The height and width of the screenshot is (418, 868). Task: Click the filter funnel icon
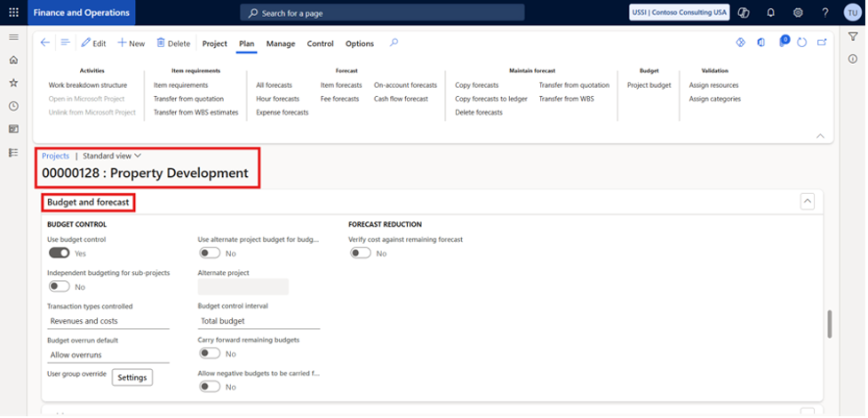853,37
